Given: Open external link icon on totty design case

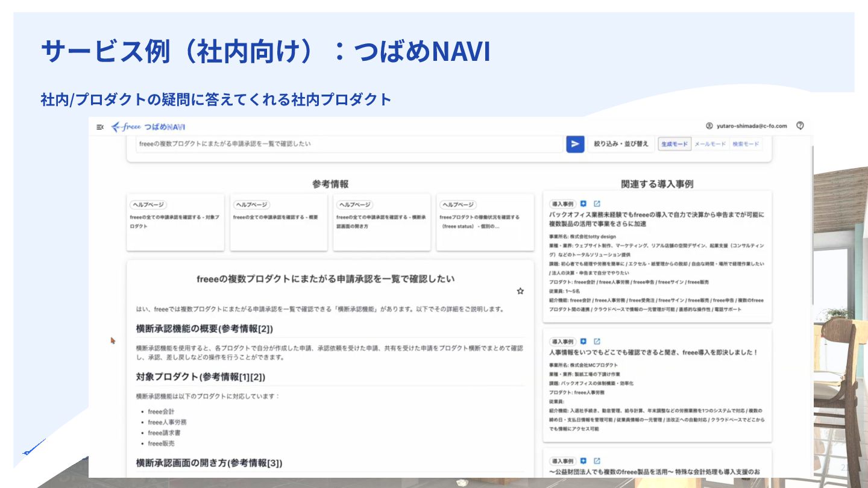Looking at the screenshot, I should [597, 204].
